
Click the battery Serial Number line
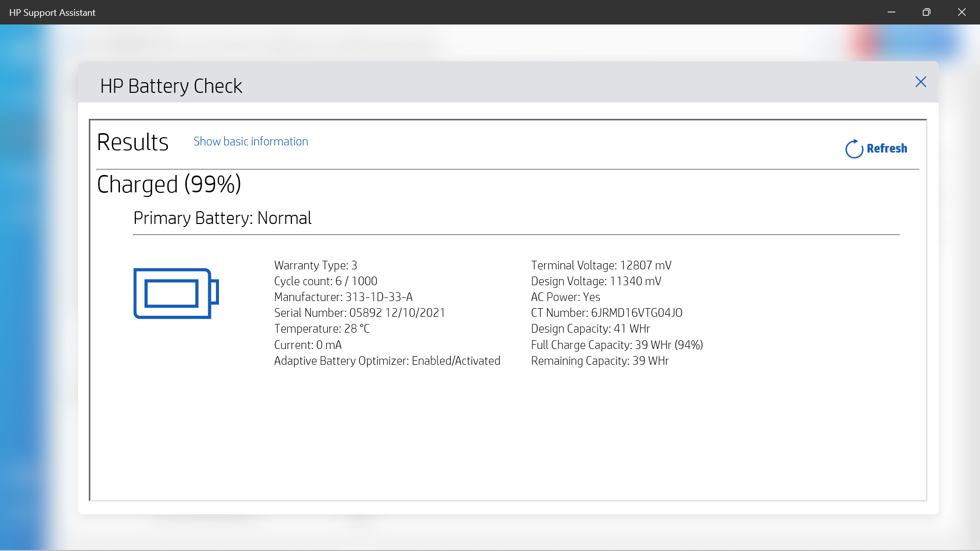coord(359,313)
